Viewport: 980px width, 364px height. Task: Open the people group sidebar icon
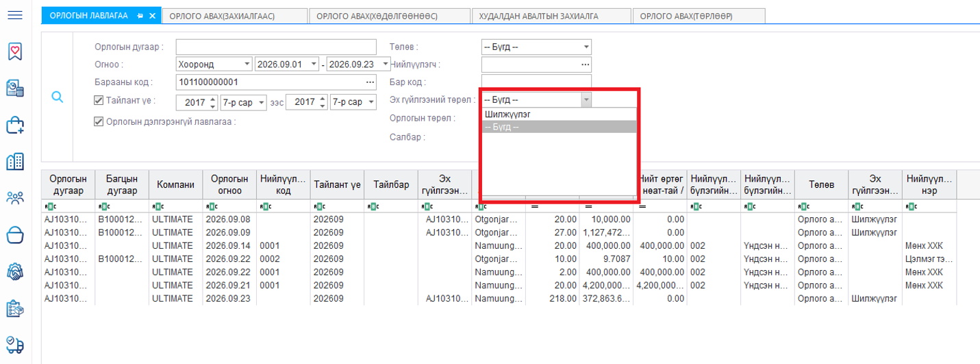pyautogui.click(x=15, y=199)
